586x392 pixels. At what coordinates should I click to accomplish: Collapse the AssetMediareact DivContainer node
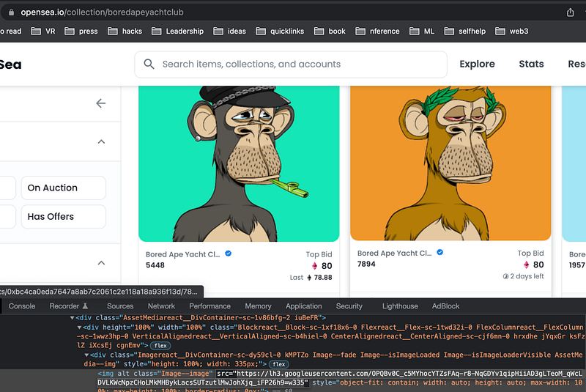pyautogui.click(x=72, y=318)
